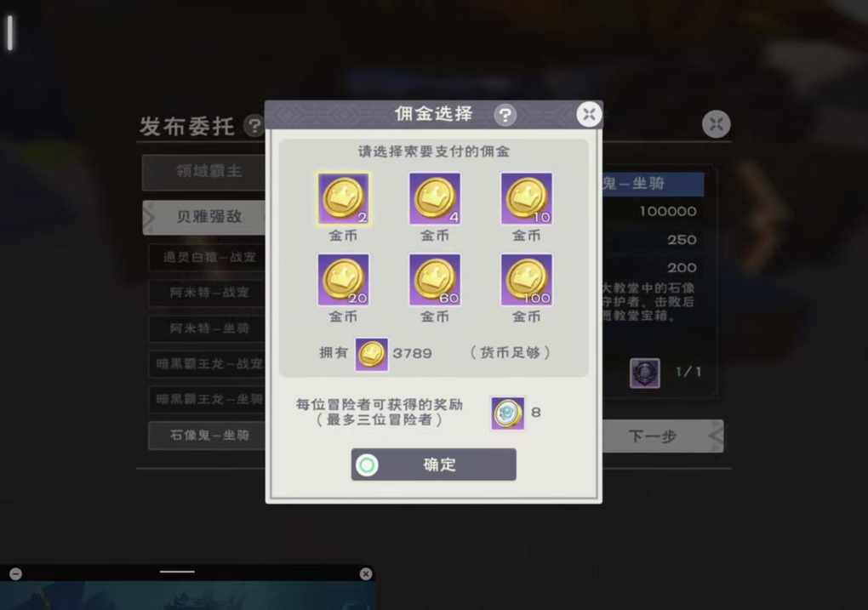Close the 发布委托 panel
The width and height of the screenshot is (868, 610).
coord(717,124)
